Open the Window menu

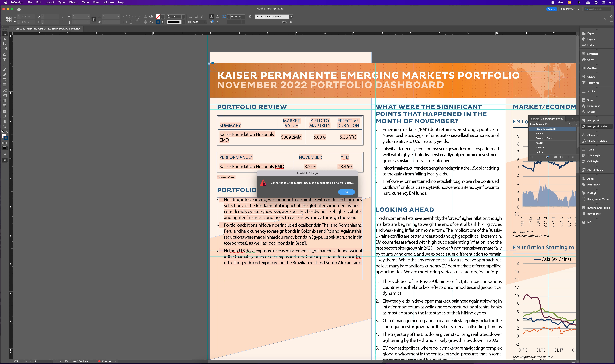pos(109,2)
